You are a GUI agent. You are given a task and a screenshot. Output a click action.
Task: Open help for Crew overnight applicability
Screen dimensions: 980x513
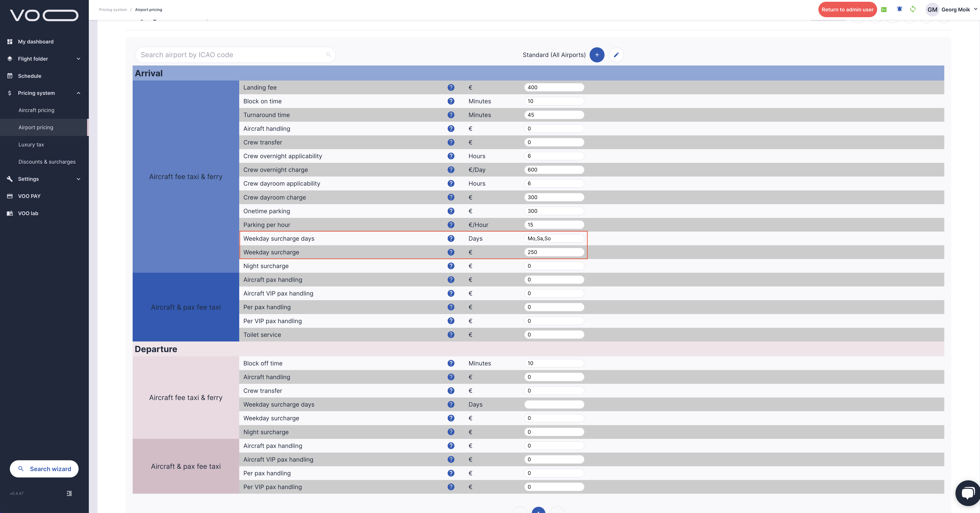click(451, 156)
